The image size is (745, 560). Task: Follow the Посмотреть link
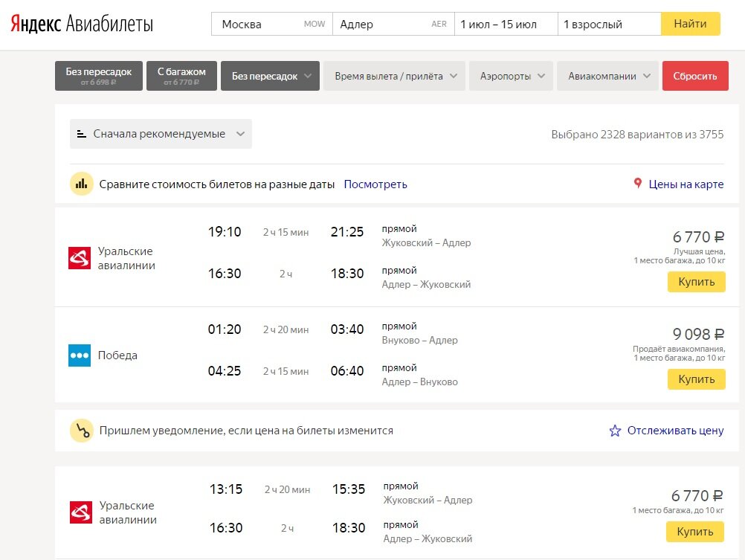pos(375,184)
